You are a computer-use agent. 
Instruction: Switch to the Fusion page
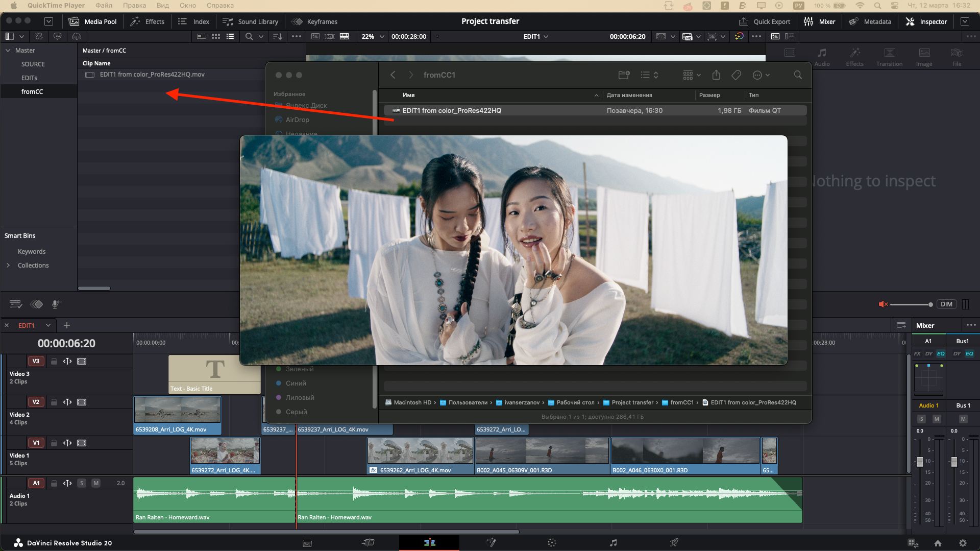coord(492,543)
